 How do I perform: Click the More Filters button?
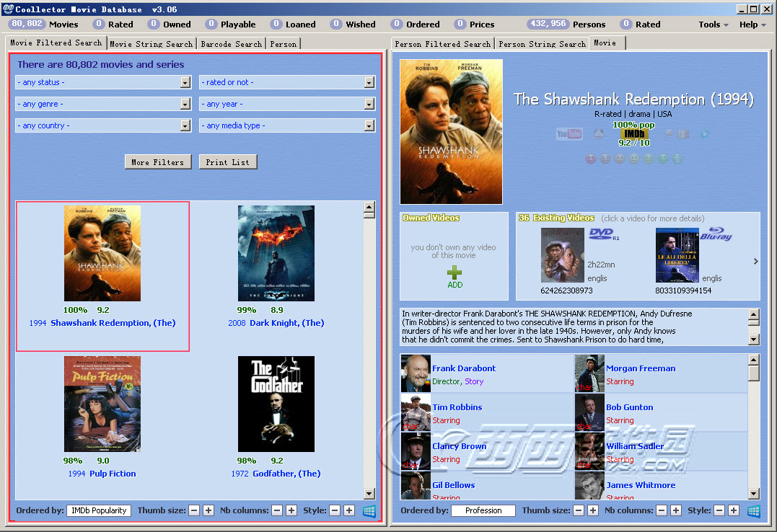(157, 162)
